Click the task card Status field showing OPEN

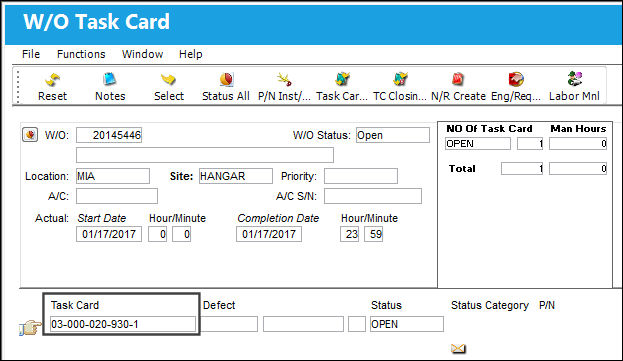[x=407, y=324]
